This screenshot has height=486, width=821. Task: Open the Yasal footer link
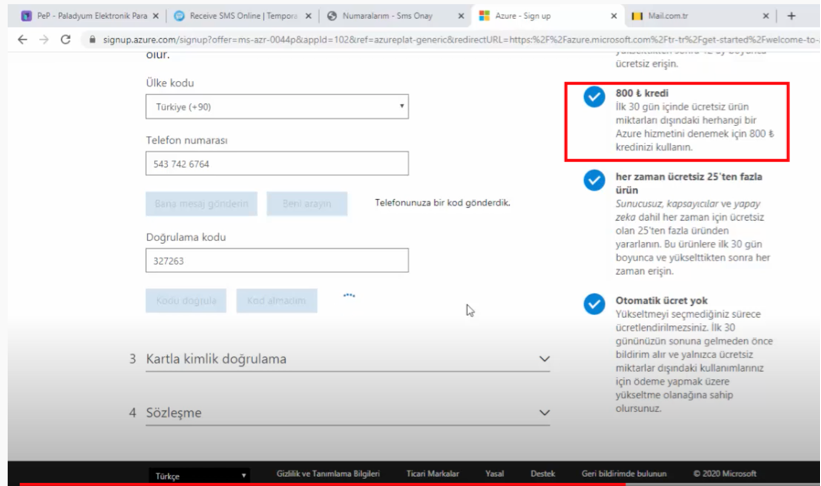tap(494, 473)
